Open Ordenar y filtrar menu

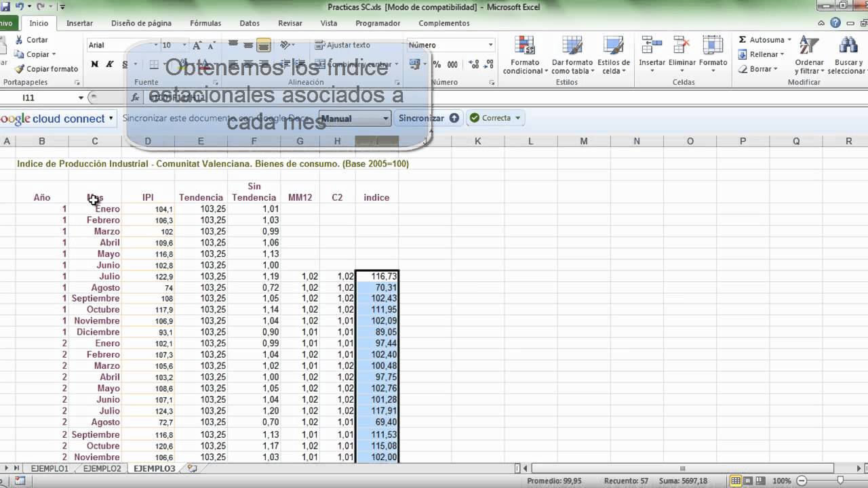809,56
